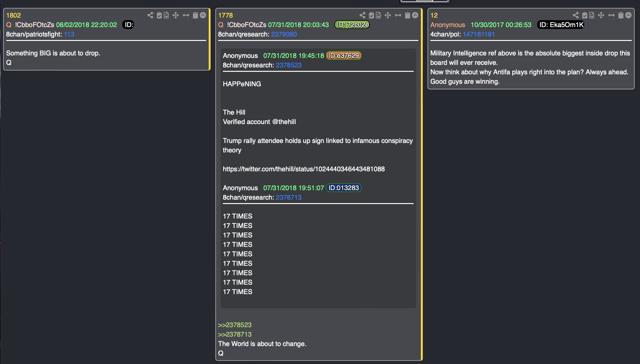Click circled A icon on post 1778
640x364 pixels.
(x=415, y=15)
